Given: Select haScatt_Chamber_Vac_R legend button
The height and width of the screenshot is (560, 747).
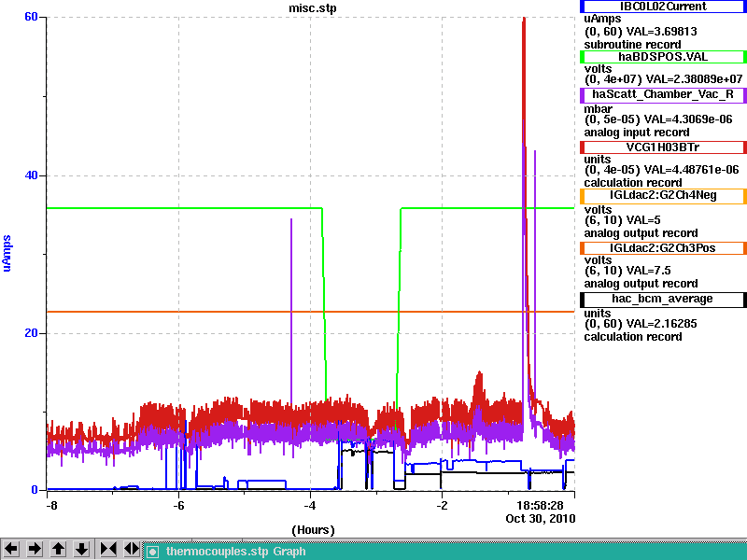Looking at the screenshot, I should point(663,94).
